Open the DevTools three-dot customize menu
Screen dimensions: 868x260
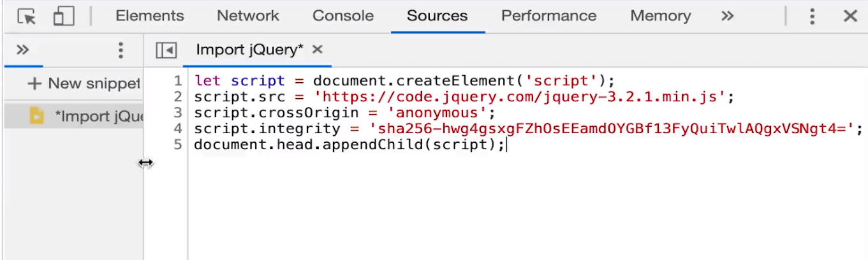812,17
